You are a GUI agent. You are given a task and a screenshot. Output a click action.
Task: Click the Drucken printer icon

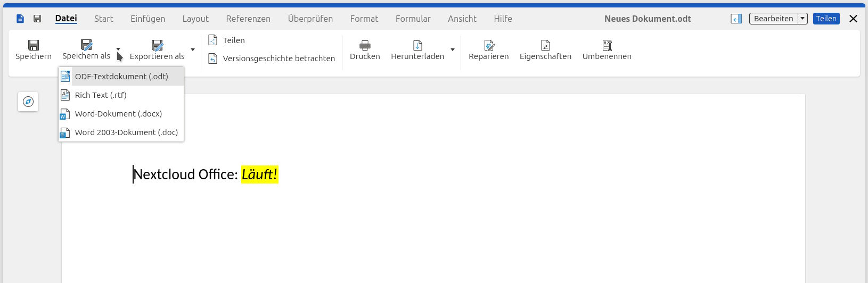pyautogui.click(x=365, y=46)
